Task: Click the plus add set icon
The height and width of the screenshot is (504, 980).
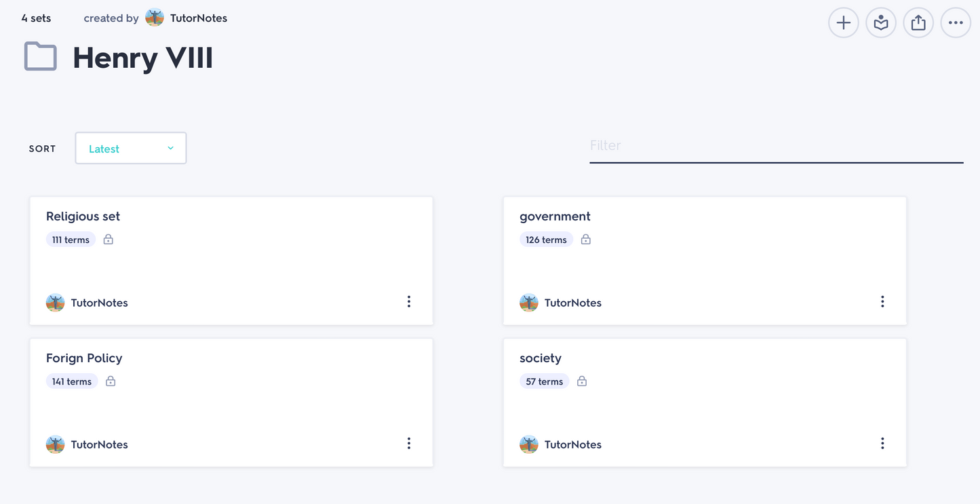Action: point(843,23)
